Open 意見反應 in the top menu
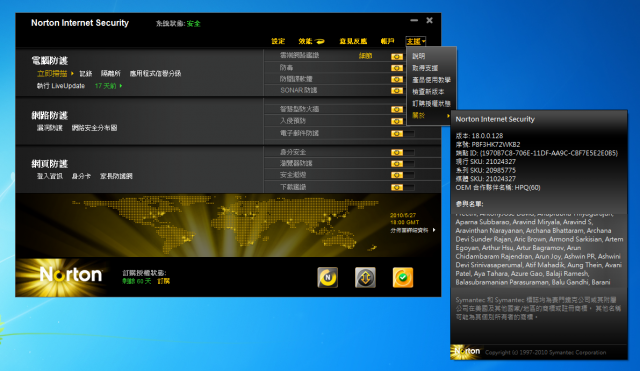Viewport: 640px width, 371px height. (x=353, y=41)
